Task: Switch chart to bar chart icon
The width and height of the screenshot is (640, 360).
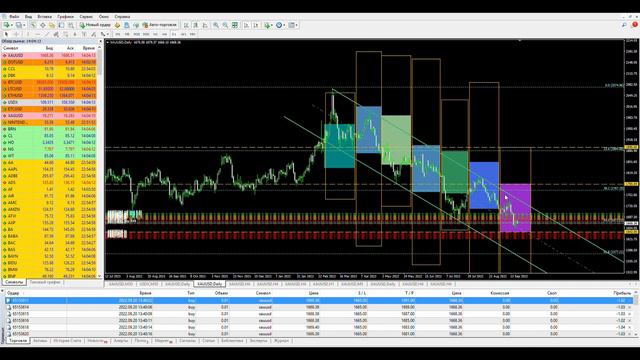Action: 186,25
